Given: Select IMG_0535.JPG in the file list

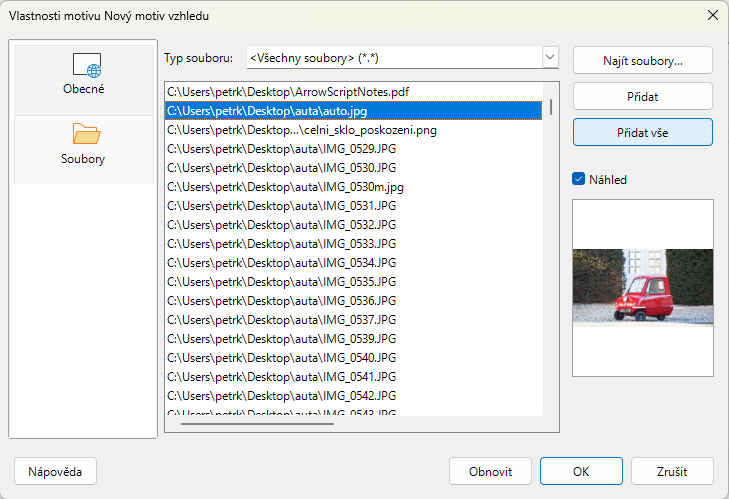Looking at the screenshot, I should coord(354,282).
